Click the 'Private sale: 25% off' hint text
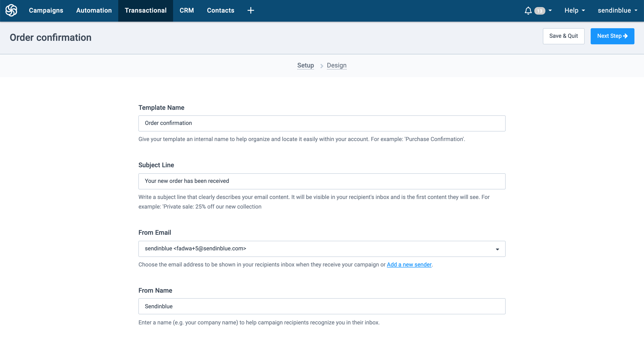644x337 pixels. [314, 202]
